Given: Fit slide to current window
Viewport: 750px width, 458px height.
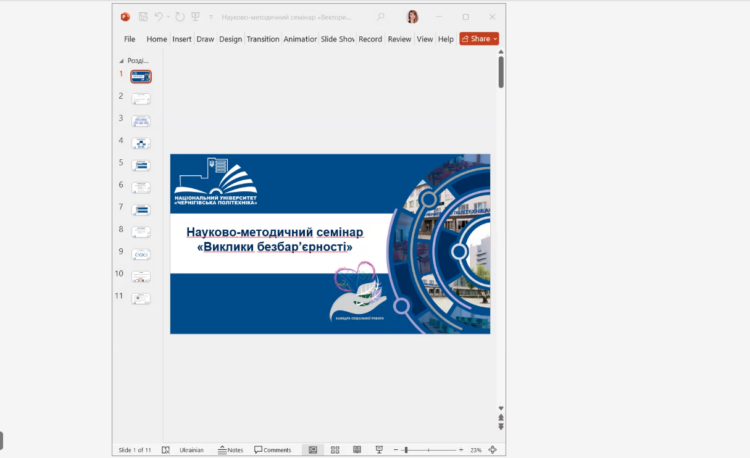Looking at the screenshot, I should pos(492,450).
